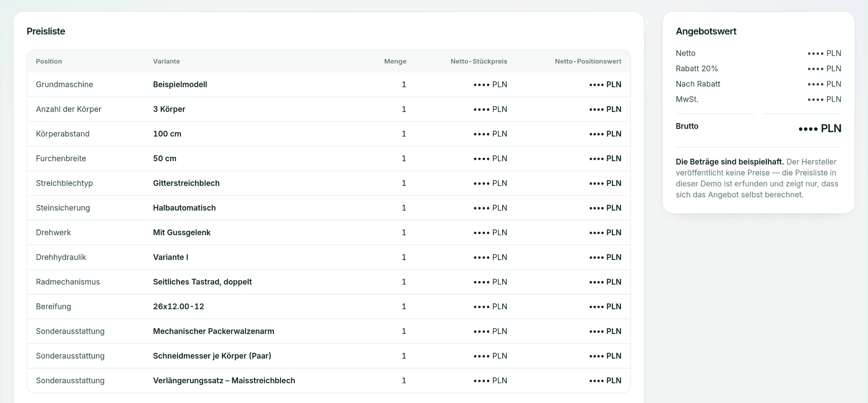Click the 'Angebotswert' heading
This screenshot has height=403, width=868.
click(706, 31)
